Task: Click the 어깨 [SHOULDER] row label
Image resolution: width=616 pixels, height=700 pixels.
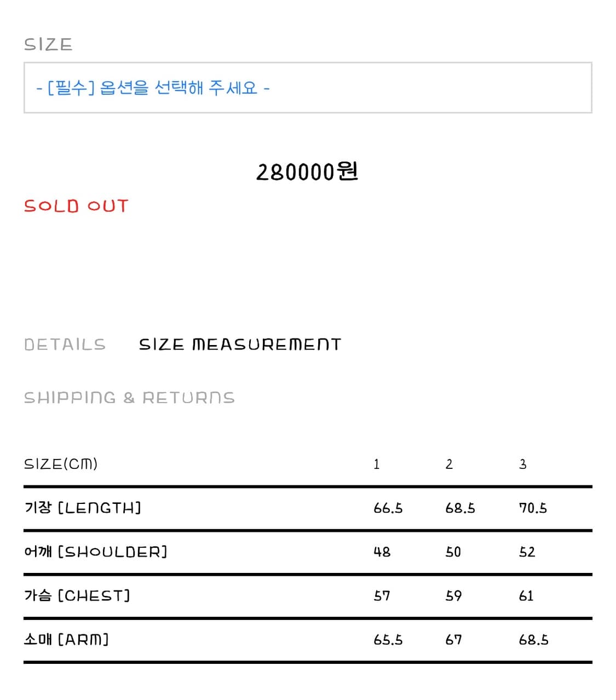Action: [96, 552]
